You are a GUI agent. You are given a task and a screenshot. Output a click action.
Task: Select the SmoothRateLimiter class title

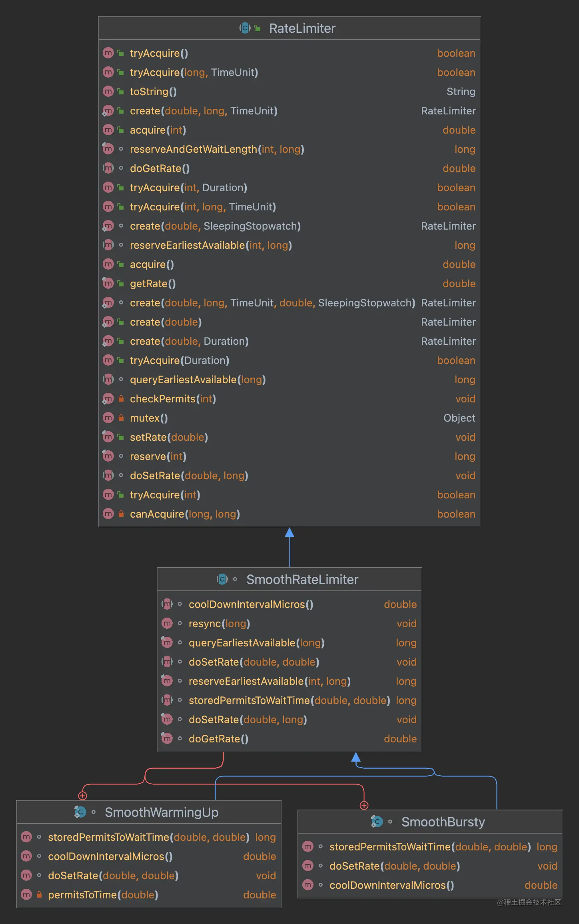tap(302, 579)
